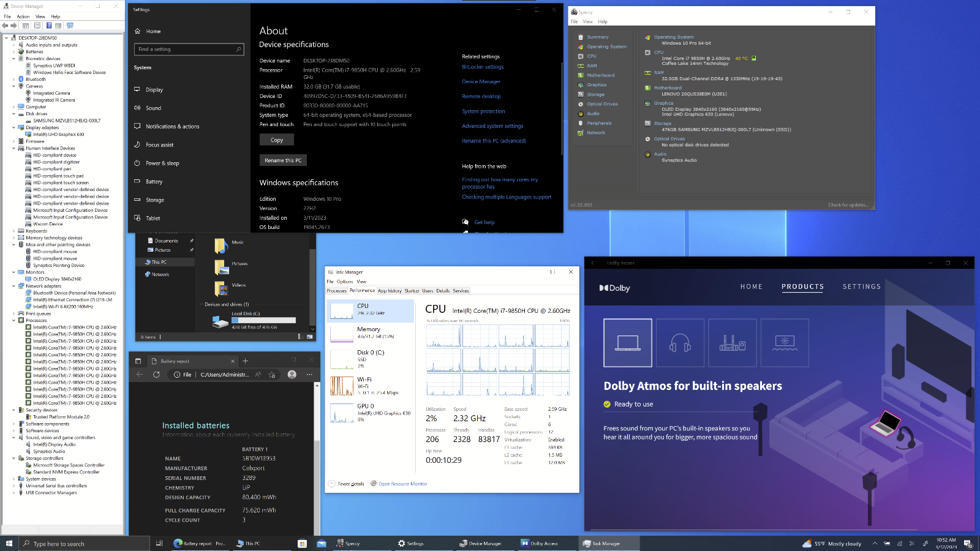The height and width of the screenshot is (551, 980).
Task: Open the Action menu in Device Manager
Action: (23, 17)
